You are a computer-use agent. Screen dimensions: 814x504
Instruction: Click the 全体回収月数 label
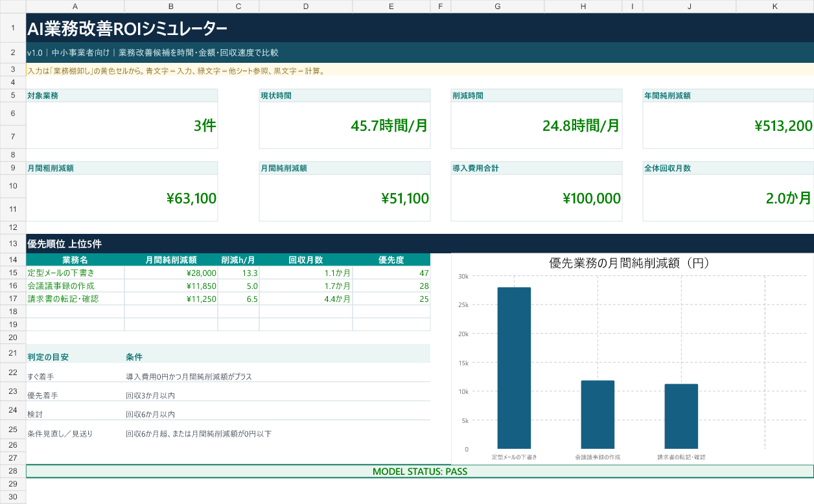(728, 168)
